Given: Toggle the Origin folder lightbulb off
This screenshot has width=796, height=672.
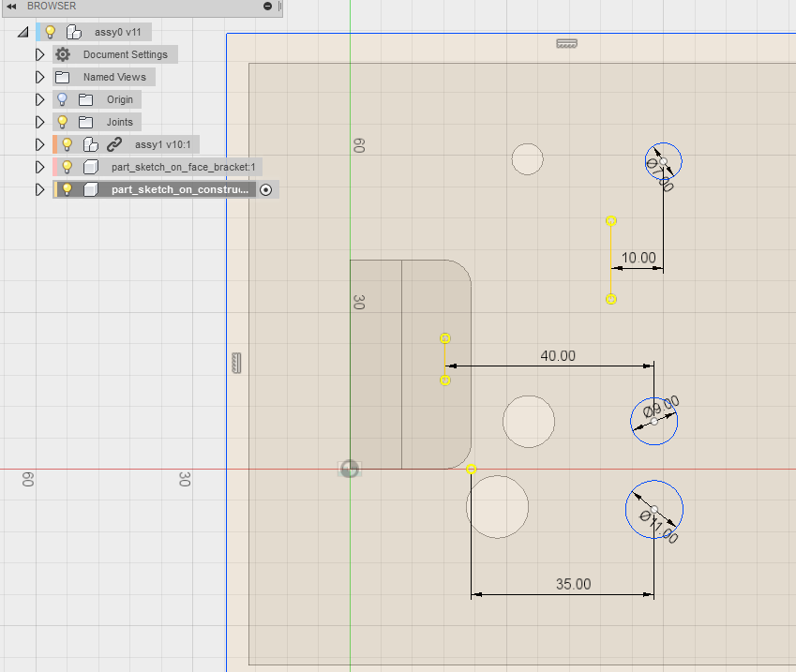Looking at the screenshot, I should tap(62, 99).
